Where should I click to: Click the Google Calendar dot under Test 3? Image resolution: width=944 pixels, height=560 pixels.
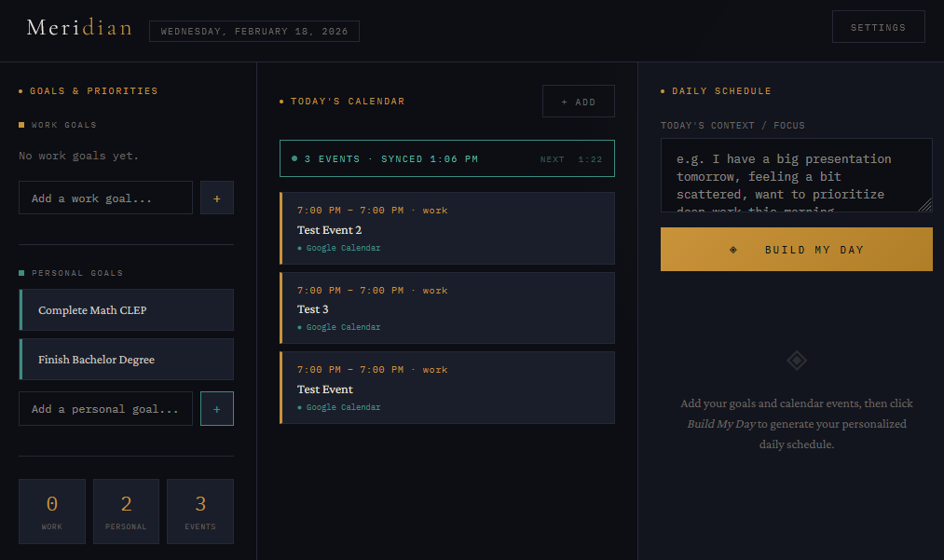(301, 327)
